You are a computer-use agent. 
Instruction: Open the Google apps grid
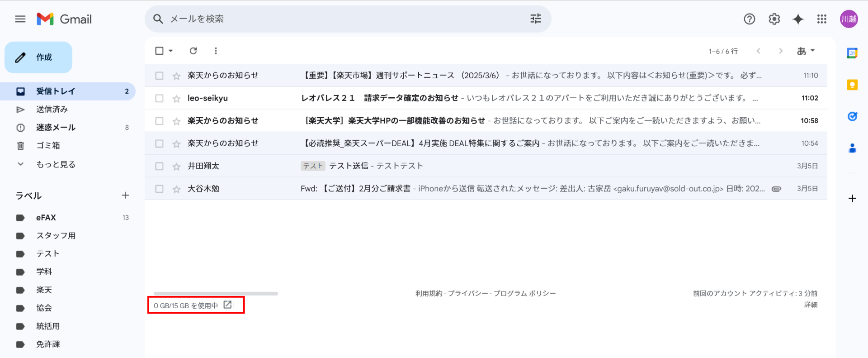point(821,19)
